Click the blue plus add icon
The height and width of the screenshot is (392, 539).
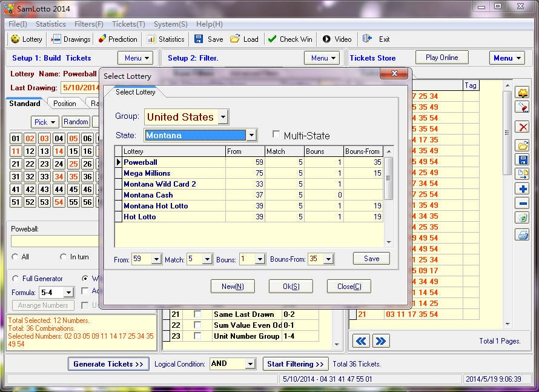[x=522, y=189]
